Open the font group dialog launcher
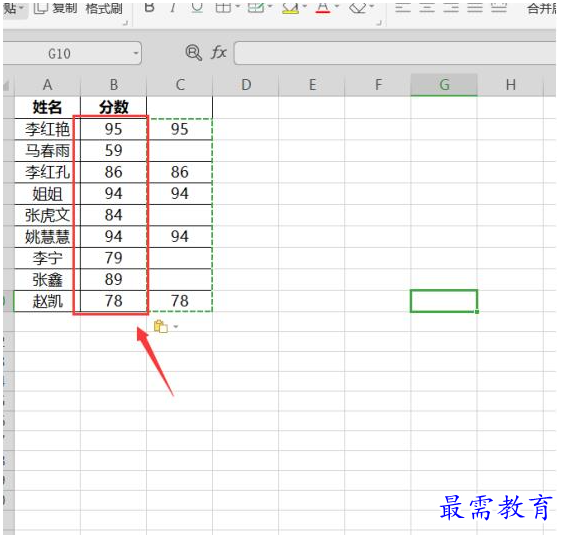This screenshot has height=539, width=561. (379, 23)
